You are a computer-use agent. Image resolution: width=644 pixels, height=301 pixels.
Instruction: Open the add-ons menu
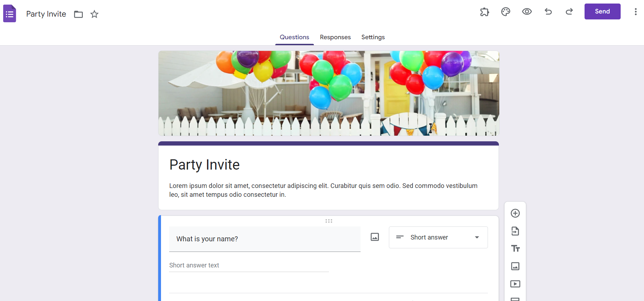point(484,12)
